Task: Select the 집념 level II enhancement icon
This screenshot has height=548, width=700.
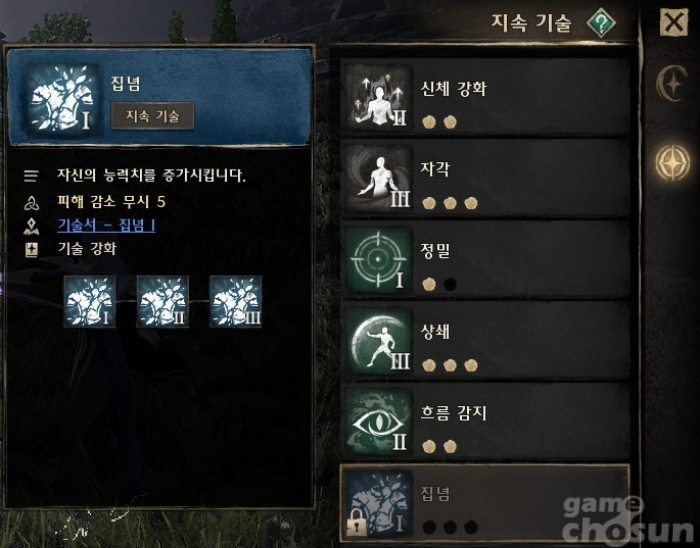Action: (x=162, y=302)
